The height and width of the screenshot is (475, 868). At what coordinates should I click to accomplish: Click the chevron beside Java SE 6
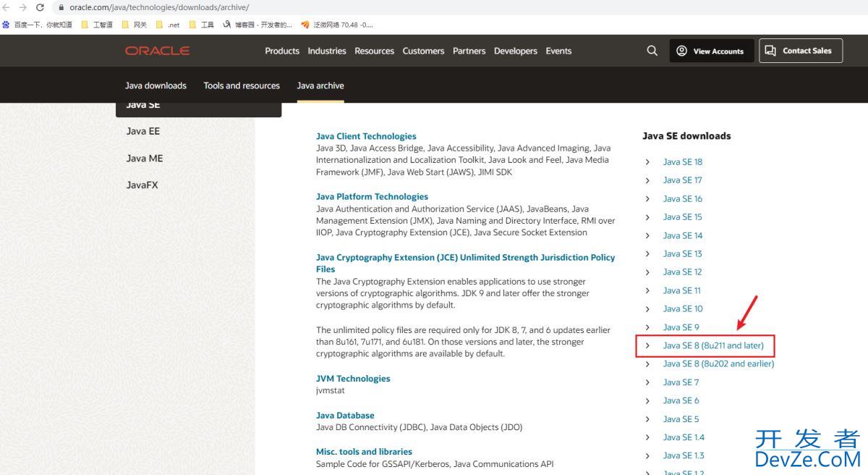point(647,400)
